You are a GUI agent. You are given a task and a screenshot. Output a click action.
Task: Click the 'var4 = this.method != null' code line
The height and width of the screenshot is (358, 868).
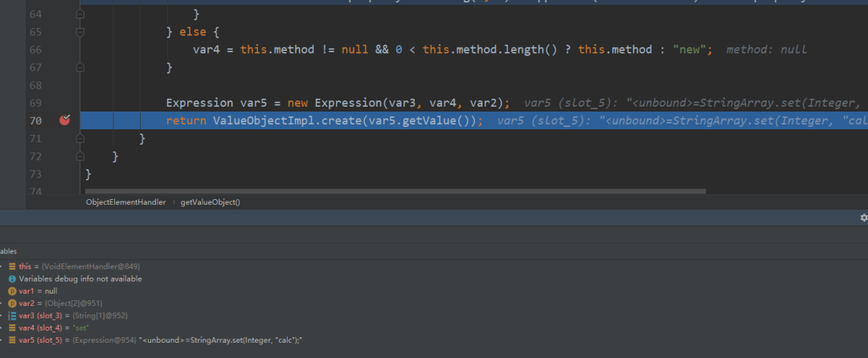[x=452, y=50]
